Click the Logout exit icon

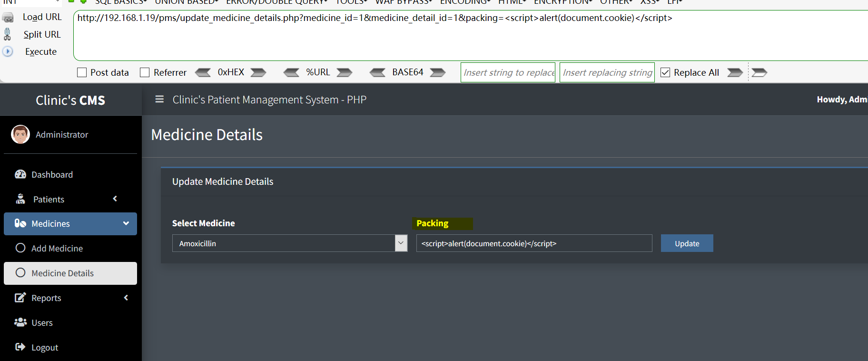tap(20, 347)
